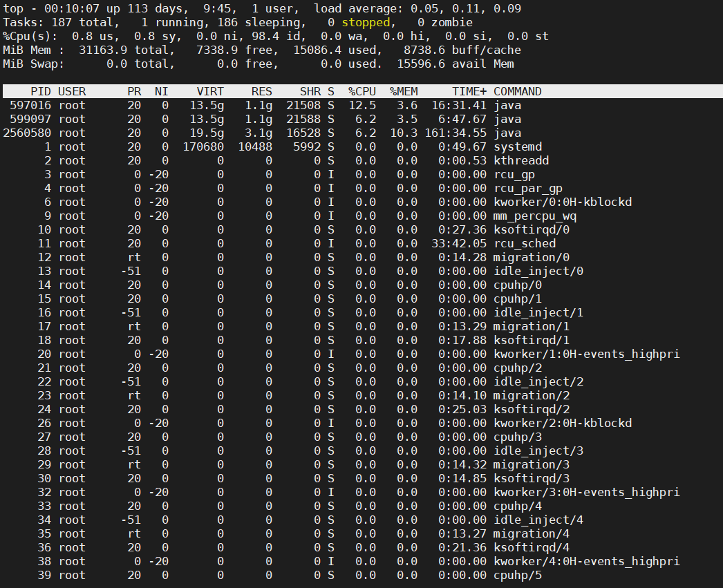Select the USER column header
Viewport: 723px width, 588px height.
click(72, 92)
